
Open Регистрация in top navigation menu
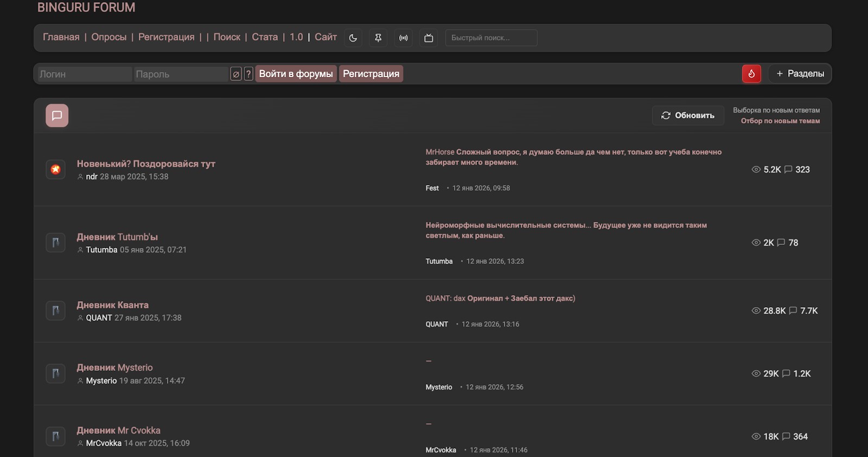pos(167,37)
